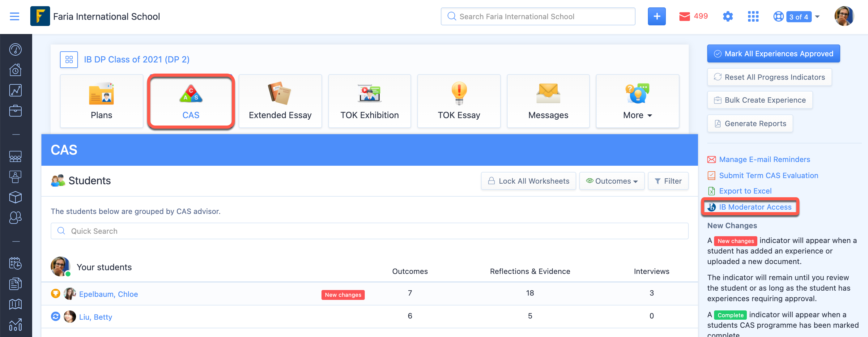868x337 pixels.
Task: Open the bar chart reports icon in sidebar
Action: tap(15, 325)
